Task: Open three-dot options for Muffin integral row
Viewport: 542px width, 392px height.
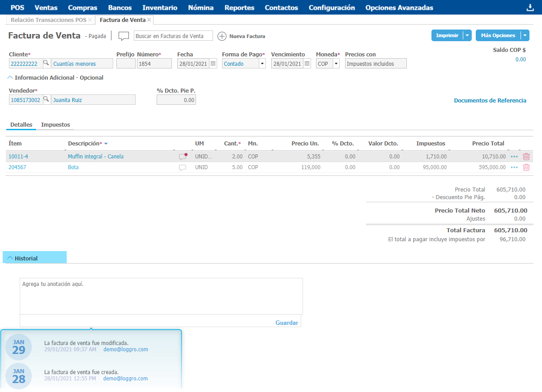Action: [x=514, y=157]
